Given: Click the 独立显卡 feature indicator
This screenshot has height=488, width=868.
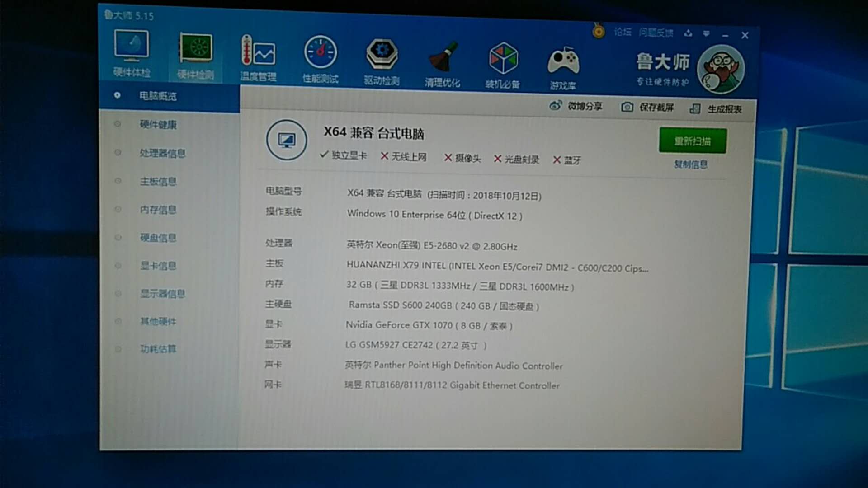Looking at the screenshot, I should [x=343, y=155].
